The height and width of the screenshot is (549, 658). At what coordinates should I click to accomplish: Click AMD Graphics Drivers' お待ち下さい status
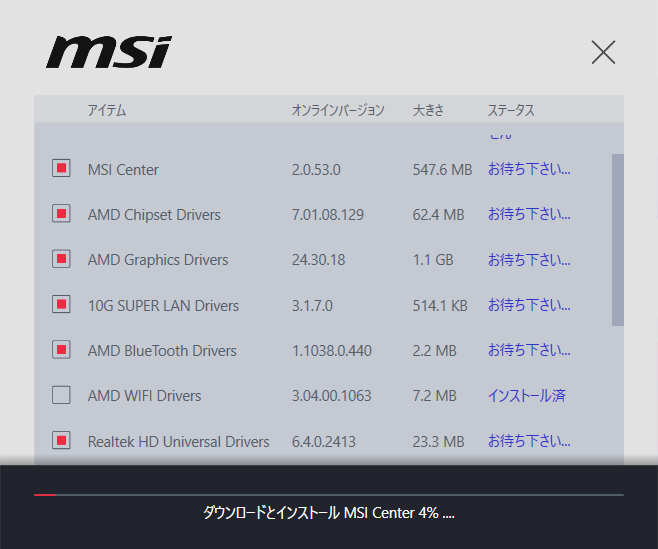pyautogui.click(x=529, y=259)
